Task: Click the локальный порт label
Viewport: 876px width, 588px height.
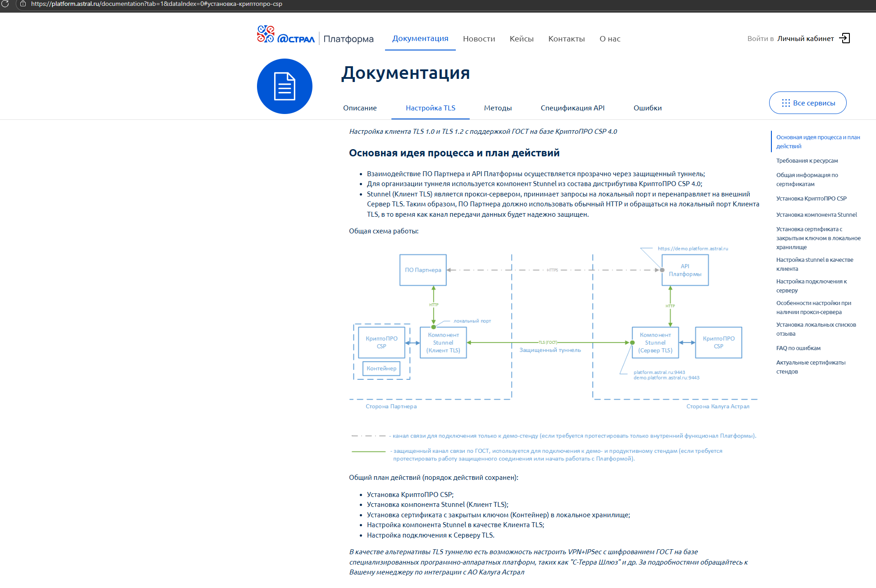Action: (x=472, y=321)
